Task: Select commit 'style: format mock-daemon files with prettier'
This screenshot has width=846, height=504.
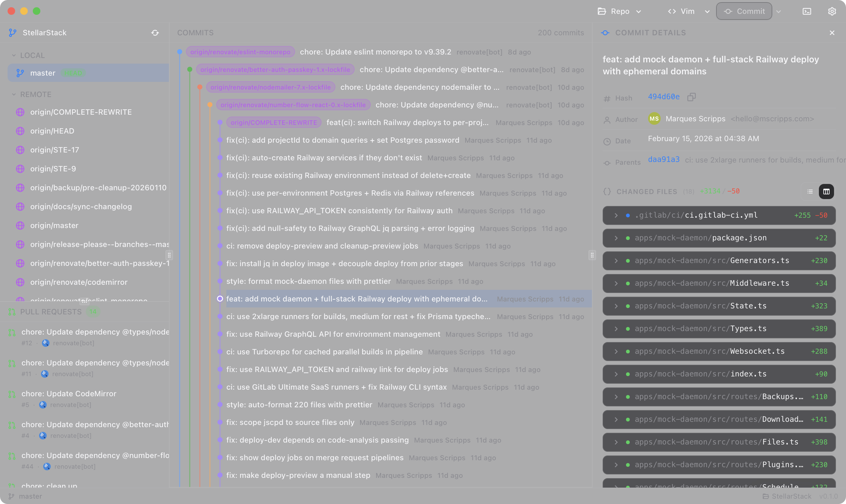Action: point(308,281)
